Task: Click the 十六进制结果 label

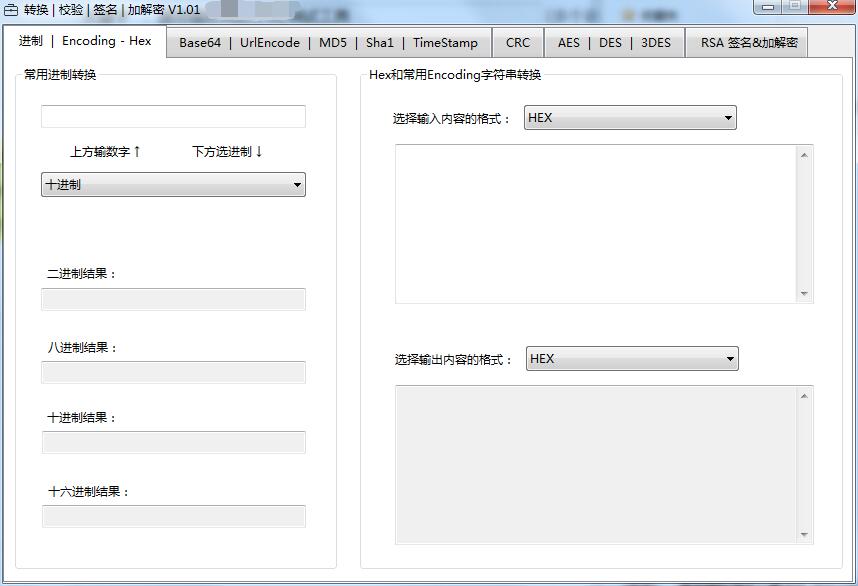Action: coord(89,491)
